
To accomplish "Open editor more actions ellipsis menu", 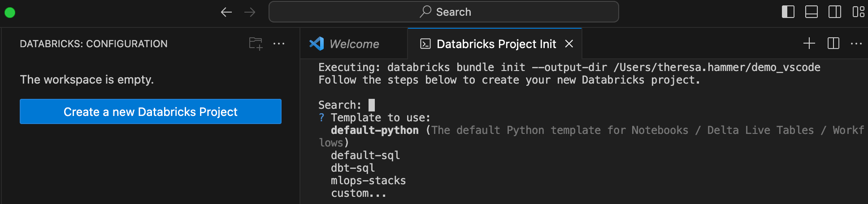I will click(856, 44).
